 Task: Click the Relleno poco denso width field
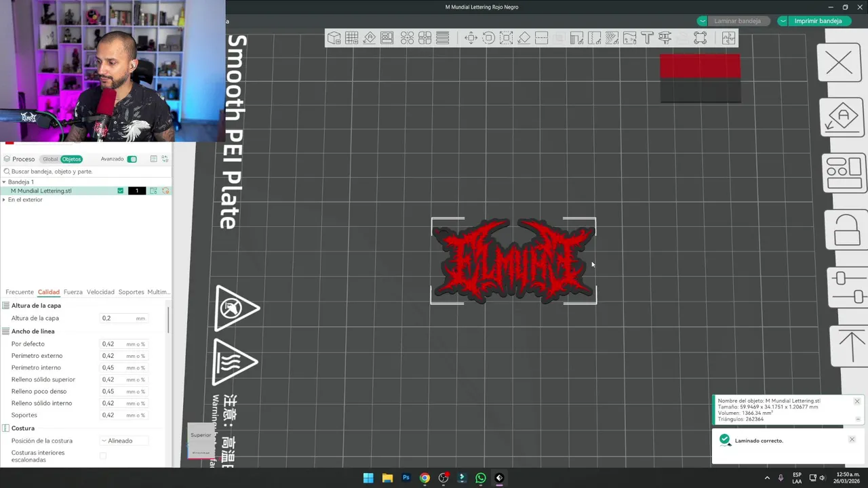(124, 391)
